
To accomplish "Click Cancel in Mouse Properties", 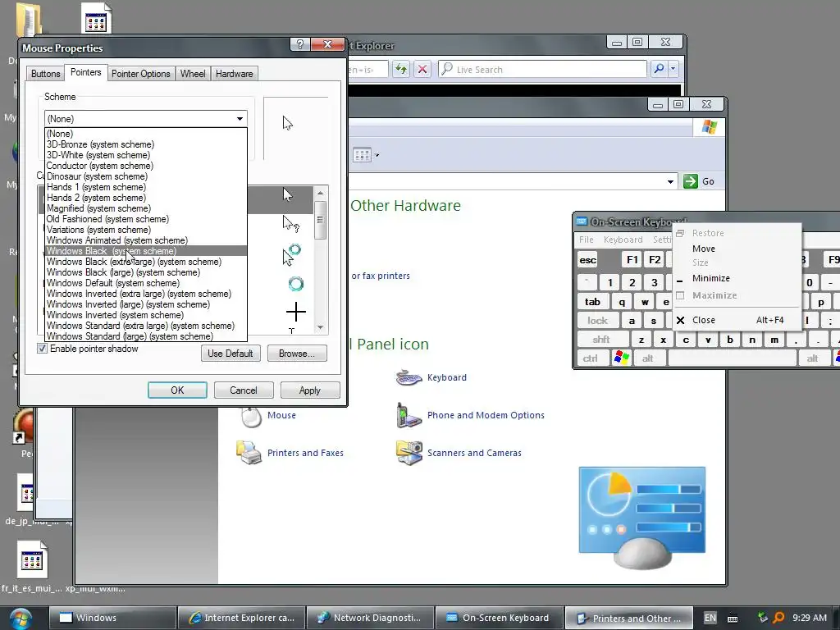I will (x=243, y=390).
